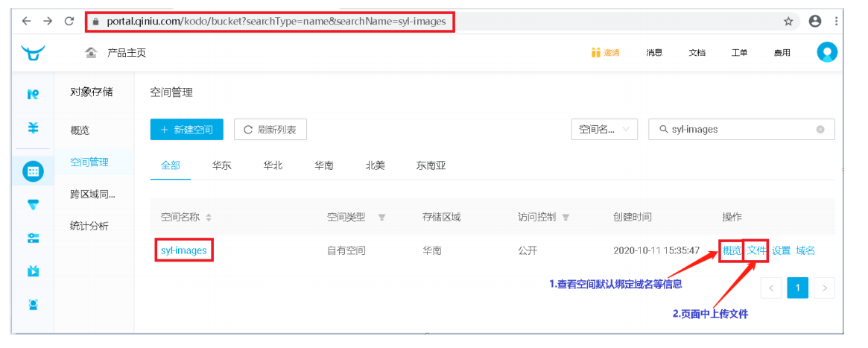The width and height of the screenshot is (868, 348).
Task: Click the Qiniu bull logo icon
Action: tap(33, 53)
